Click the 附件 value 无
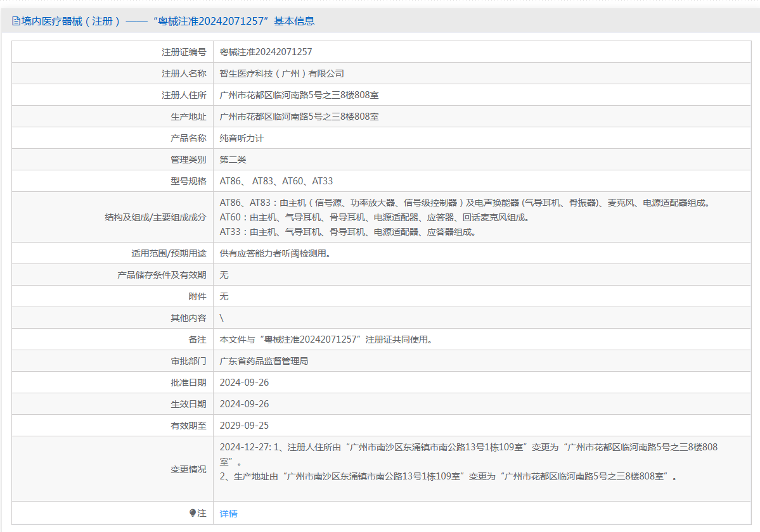 pos(224,296)
